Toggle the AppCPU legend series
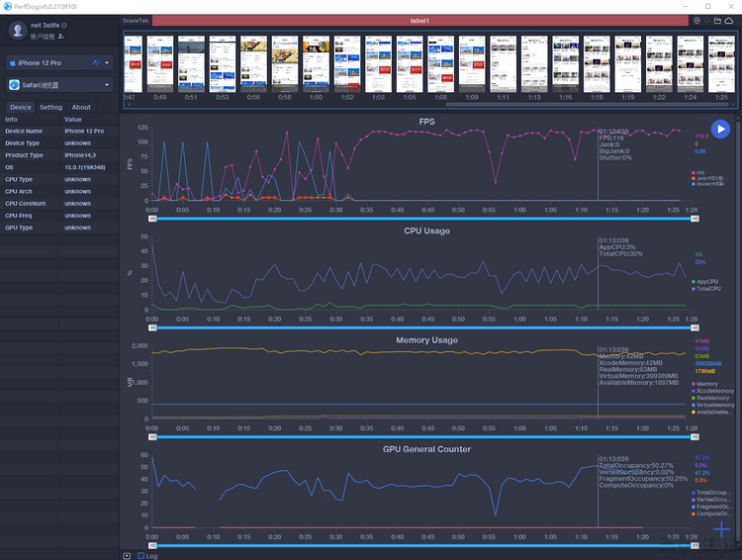 pos(705,281)
